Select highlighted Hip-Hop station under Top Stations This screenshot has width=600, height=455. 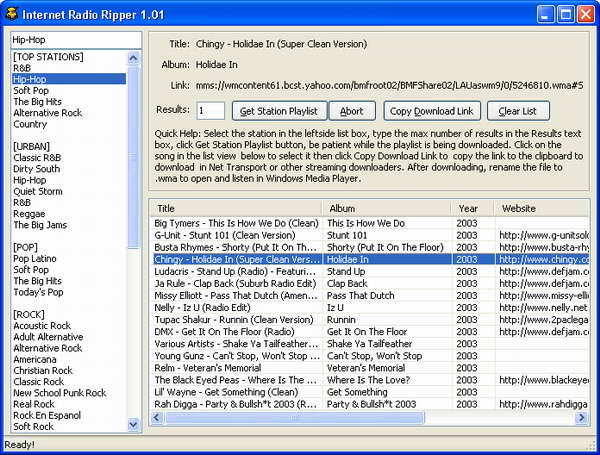tap(69, 79)
